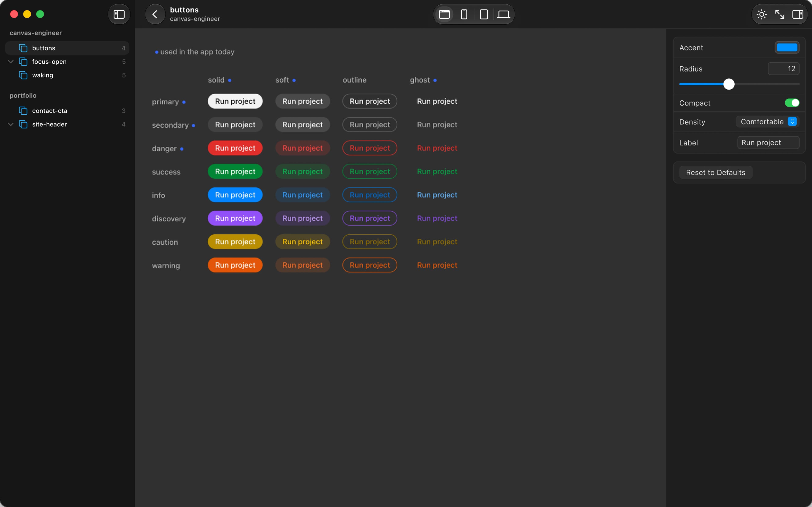Expand the focus-open chevron
This screenshot has height=507, width=812.
point(11,62)
